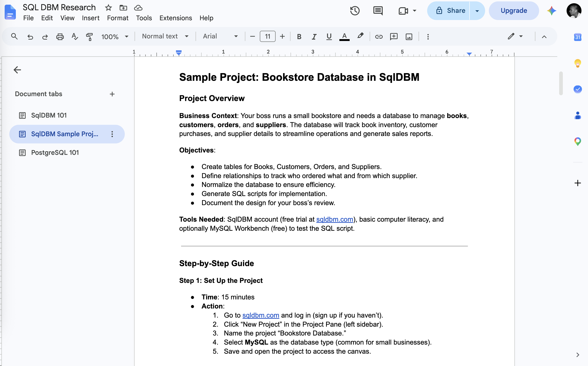Star the SQL DBM Research document

108,8
